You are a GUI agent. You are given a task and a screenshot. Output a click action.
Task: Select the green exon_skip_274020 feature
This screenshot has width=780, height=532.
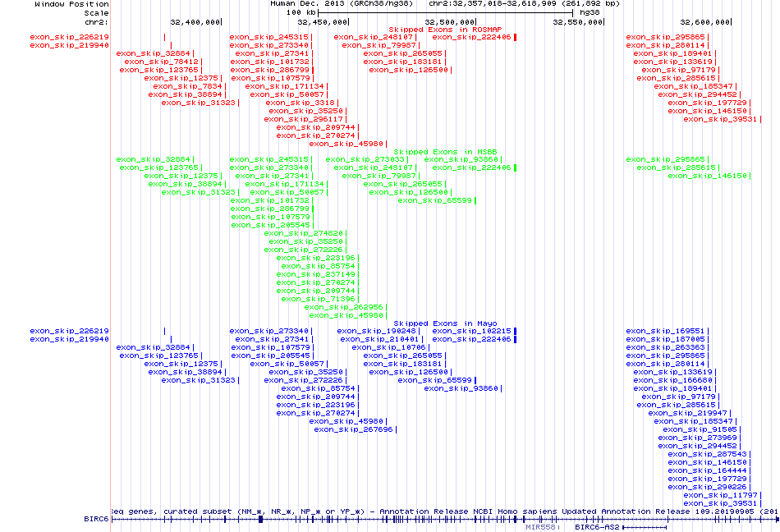coord(303,233)
